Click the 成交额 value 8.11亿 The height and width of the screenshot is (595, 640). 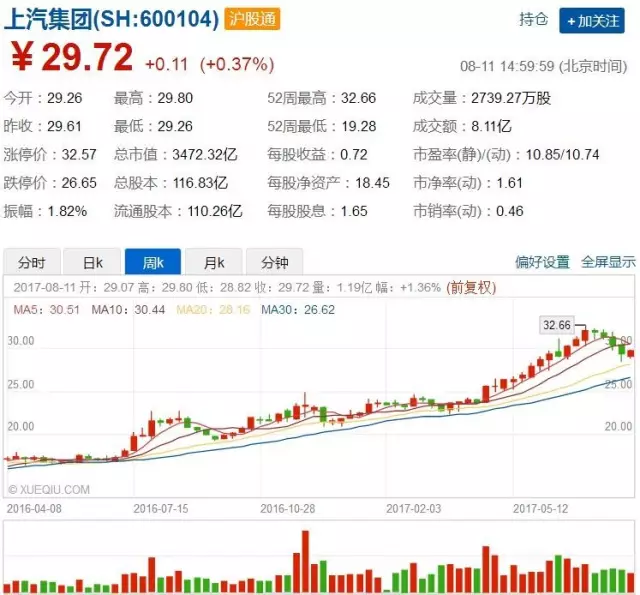pyautogui.click(x=491, y=127)
